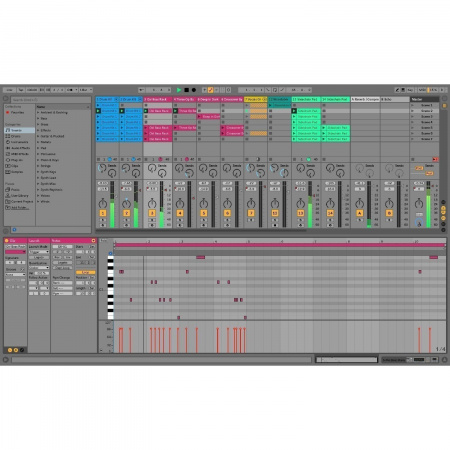The image size is (450, 450).
Task: Click the Fold button above piano roll
Action: [104, 240]
